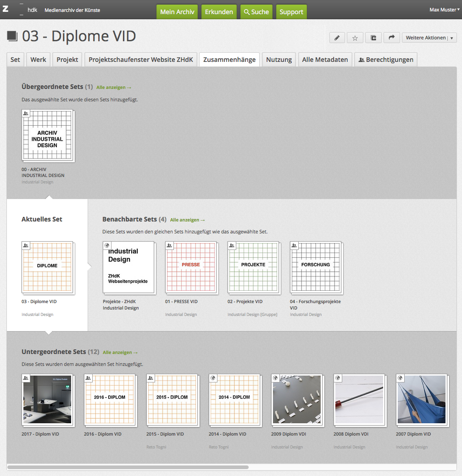Viewport: 462px width, 476px height.
Task: Click the share arrow icon
Action: [x=391, y=38]
